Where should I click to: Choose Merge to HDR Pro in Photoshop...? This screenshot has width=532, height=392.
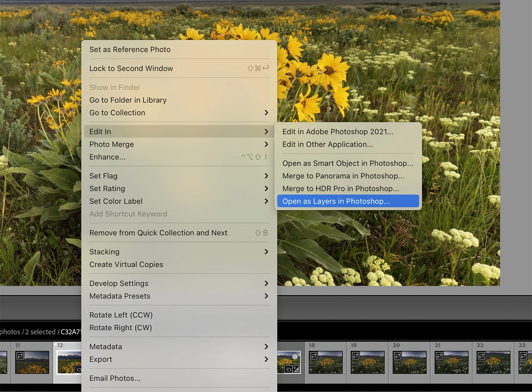[348, 188]
